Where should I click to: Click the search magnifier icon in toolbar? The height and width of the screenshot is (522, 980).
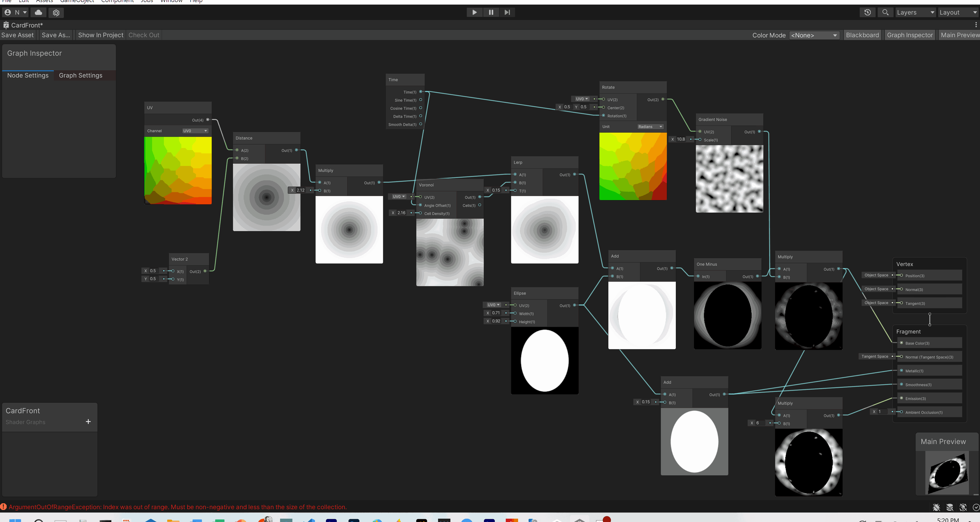[885, 12]
